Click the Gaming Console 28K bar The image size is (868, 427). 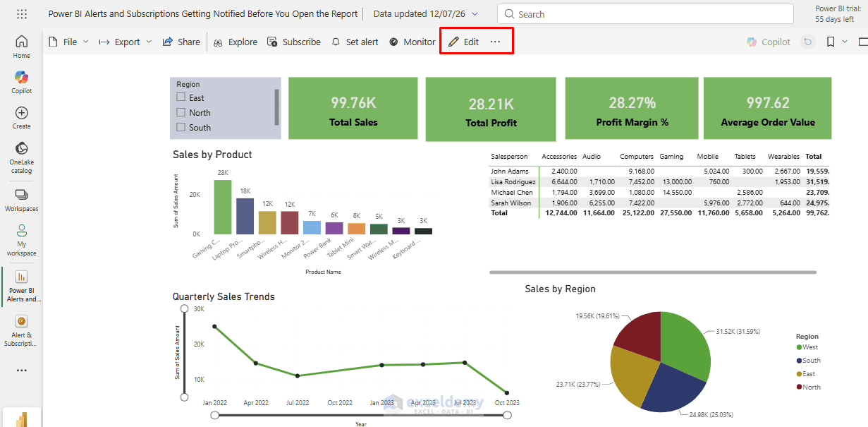pos(223,207)
